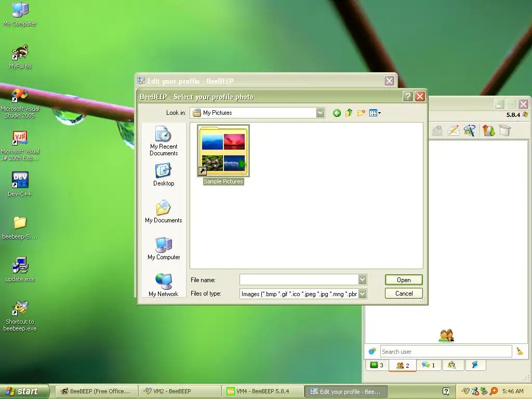Click the broom icon to clear search
The image size is (532, 399).
520,351
